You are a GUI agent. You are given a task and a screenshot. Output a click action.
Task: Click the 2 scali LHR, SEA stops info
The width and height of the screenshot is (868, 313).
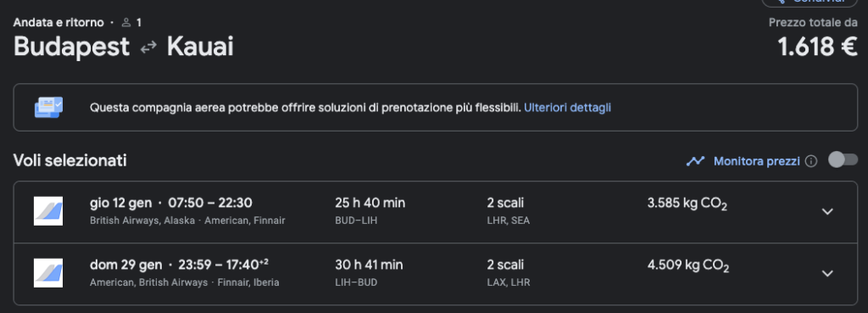[x=509, y=211]
